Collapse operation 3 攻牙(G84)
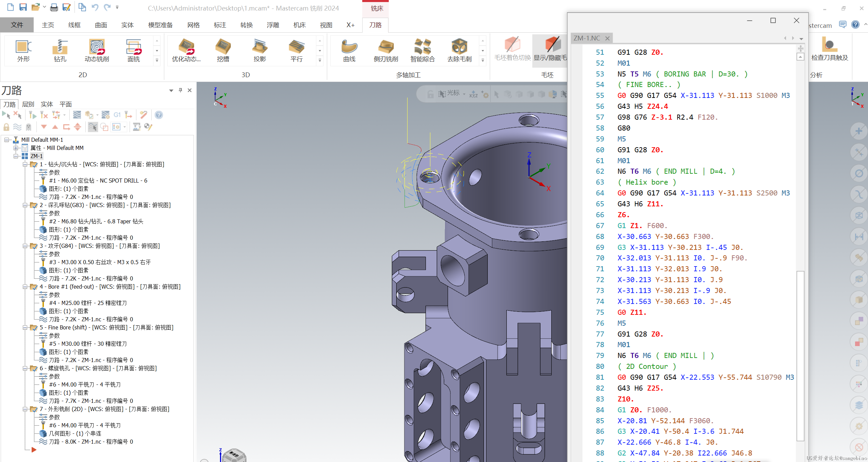 coord(25,246)
